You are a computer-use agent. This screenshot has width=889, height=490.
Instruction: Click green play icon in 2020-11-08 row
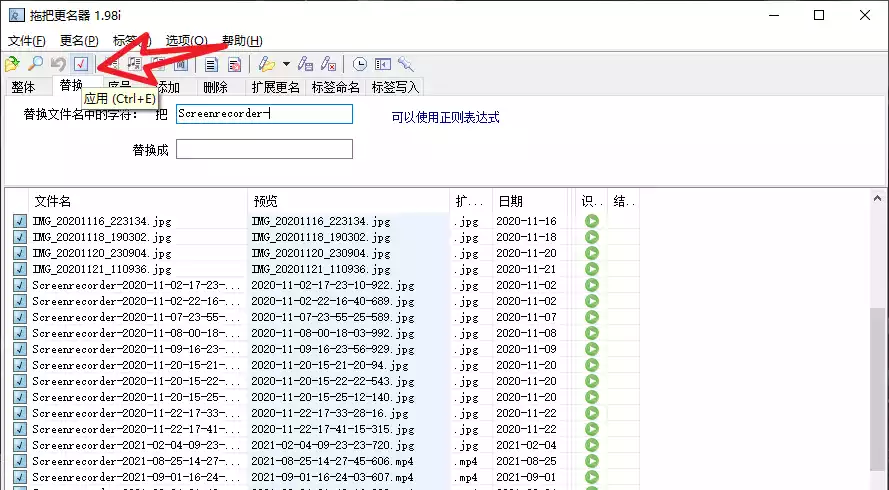pos(592,333)
